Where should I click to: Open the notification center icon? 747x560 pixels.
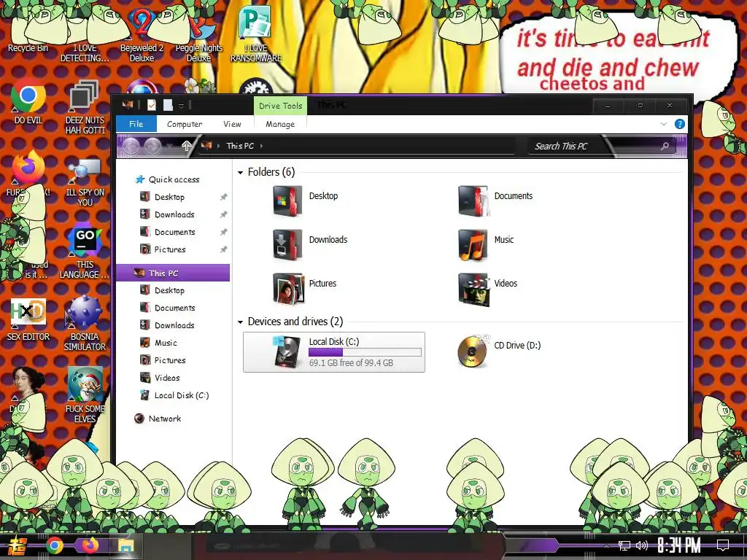pos(723,545)
